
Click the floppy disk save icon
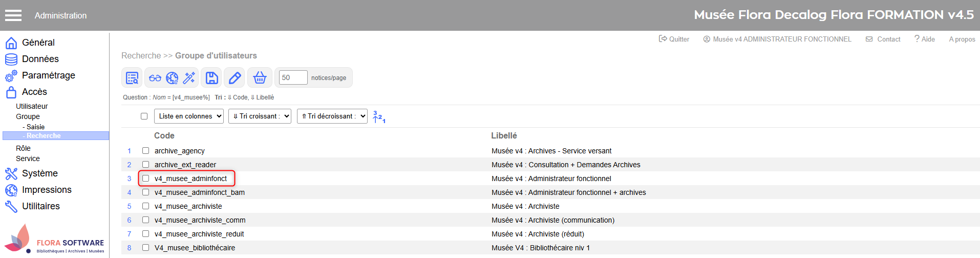[x=211, y=78]
